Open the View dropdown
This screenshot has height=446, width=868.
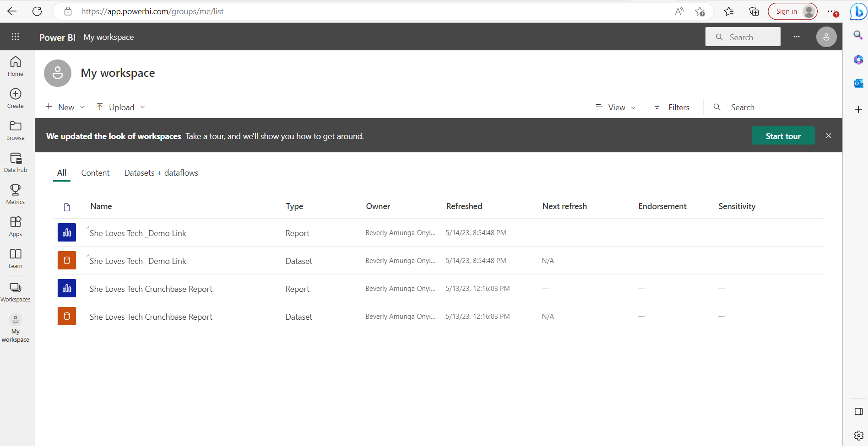[x=615, y=107]
